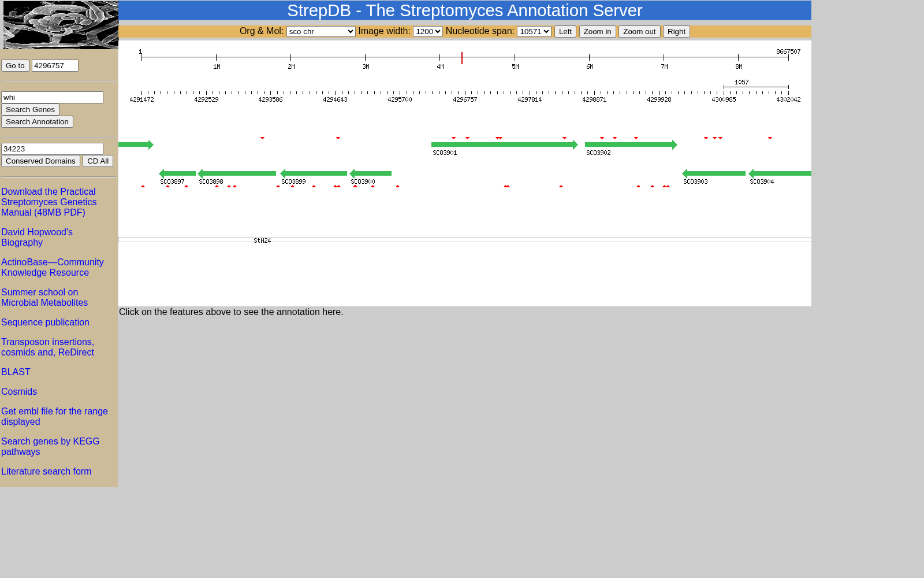924x578 pixels.
Task: Open the SCO3900 gene arrow
Action: (371, 173)
